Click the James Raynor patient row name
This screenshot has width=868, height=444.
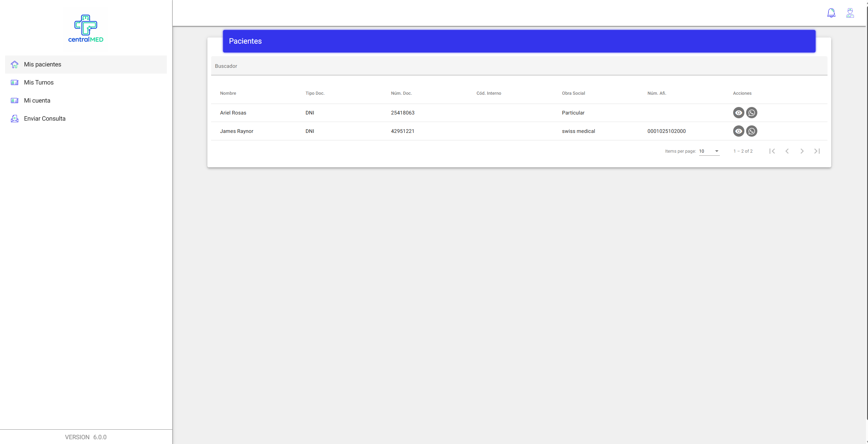237,131
